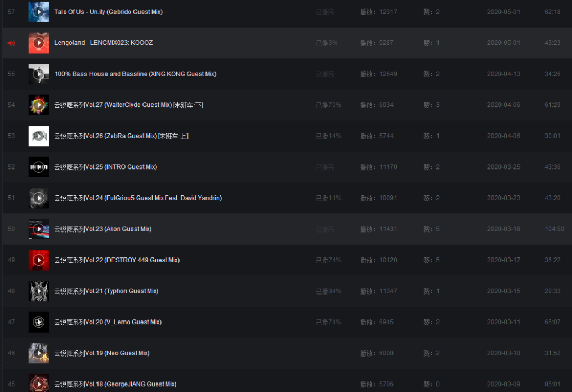The width and height of the screenshot is (572, 392).
Task: Play Vol.23 Akon Guest Mix cover
Action: 39,229
